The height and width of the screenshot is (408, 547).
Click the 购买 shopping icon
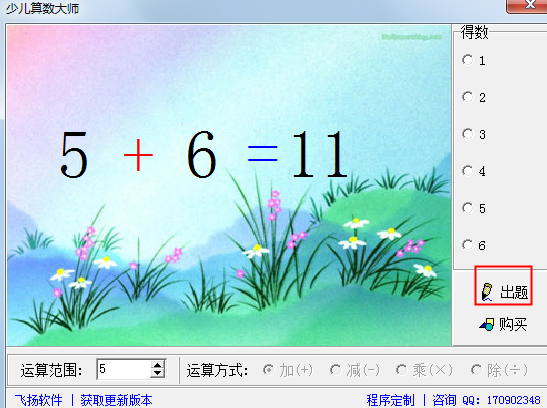tap(487, 325)
